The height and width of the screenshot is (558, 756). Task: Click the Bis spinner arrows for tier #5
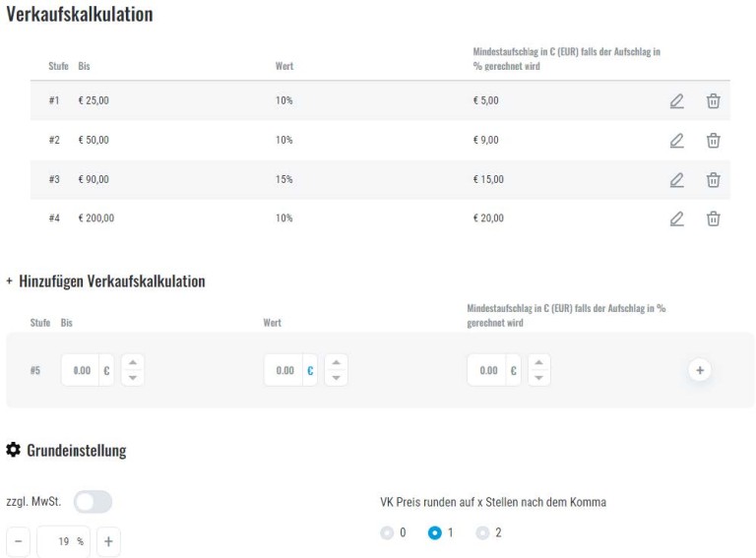coord(133,370)
